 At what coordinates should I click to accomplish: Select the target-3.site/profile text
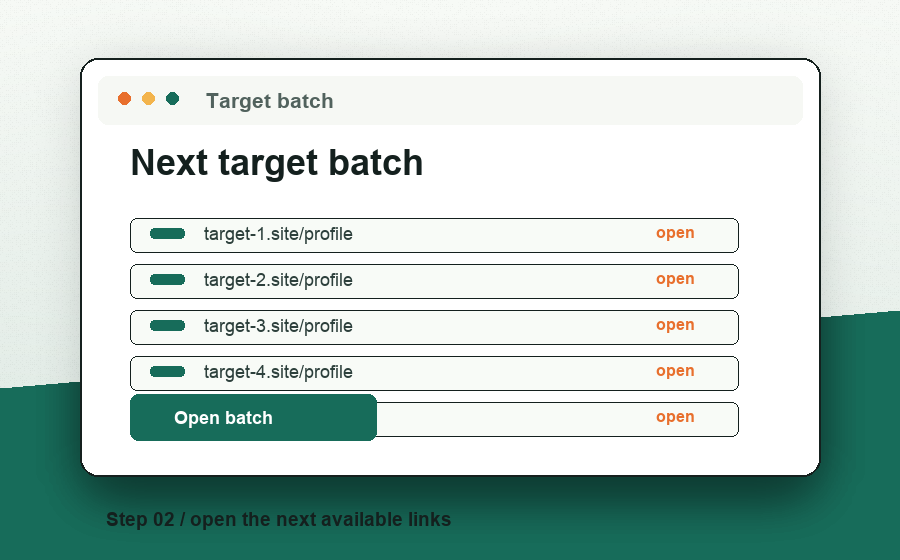[x=278, y=326]
